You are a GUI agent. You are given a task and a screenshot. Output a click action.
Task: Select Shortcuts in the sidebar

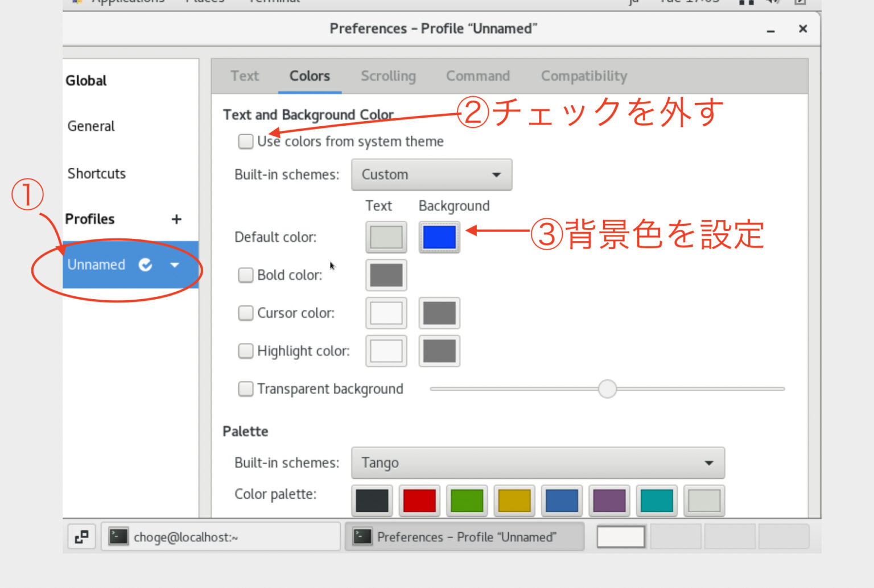(x=96, y=173)
